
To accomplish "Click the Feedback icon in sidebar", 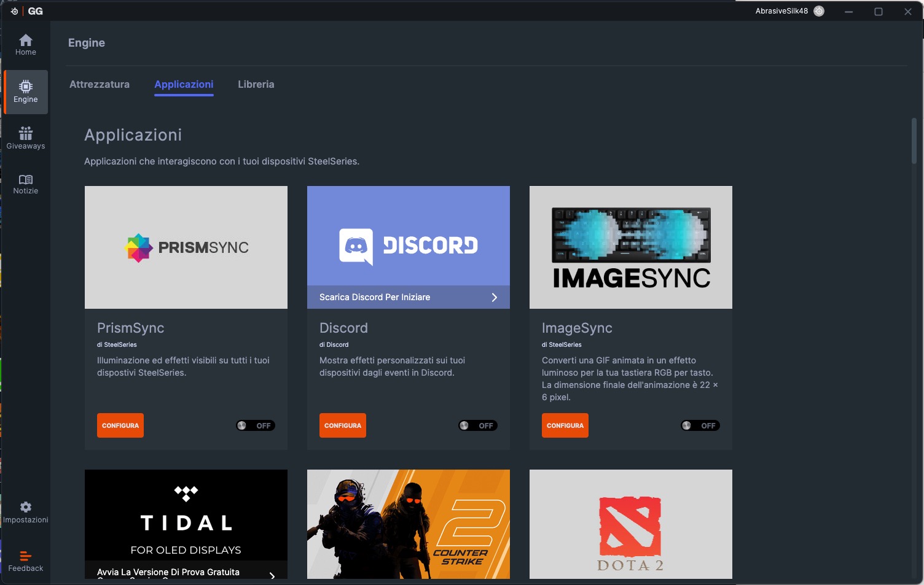I will pos(26,556).
